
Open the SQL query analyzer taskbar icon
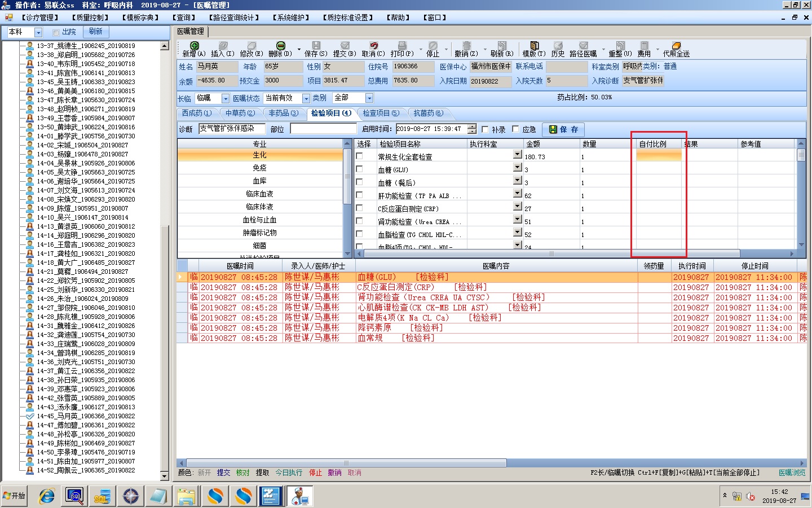(x=74, y=496)
